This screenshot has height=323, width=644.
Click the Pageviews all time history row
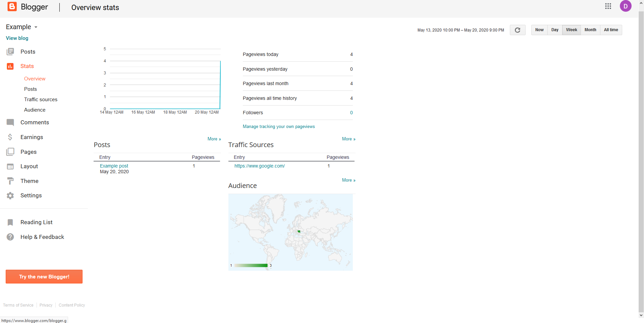point(298,98)
